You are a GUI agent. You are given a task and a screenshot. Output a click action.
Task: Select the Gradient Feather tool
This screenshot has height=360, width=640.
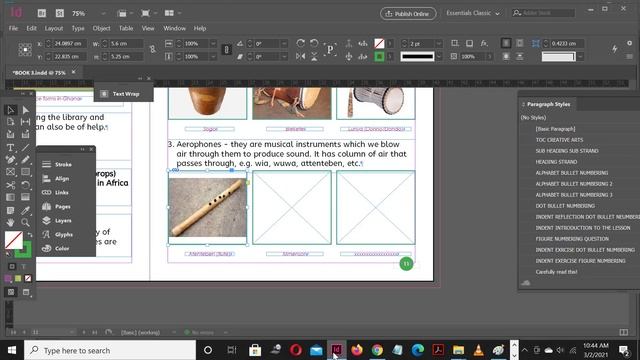[25, 198]
